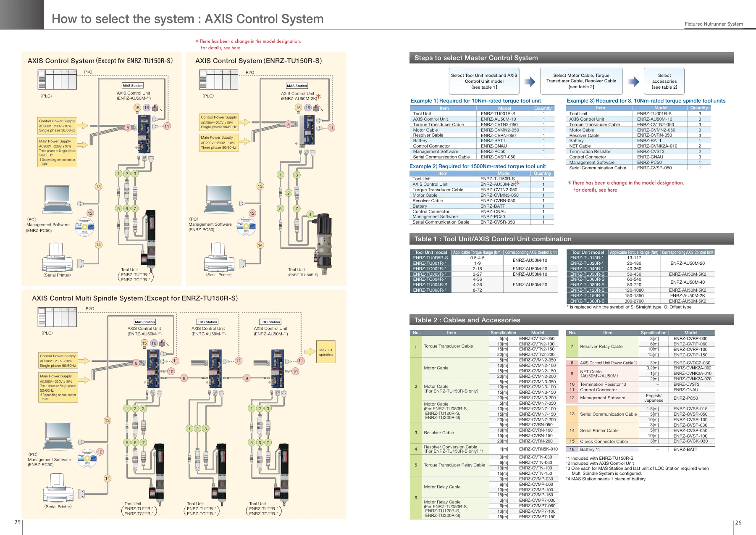Click the 'ENRZ-CVDC2-030' model cell in Table 2
756x535 pixels.
coord(692,363)
